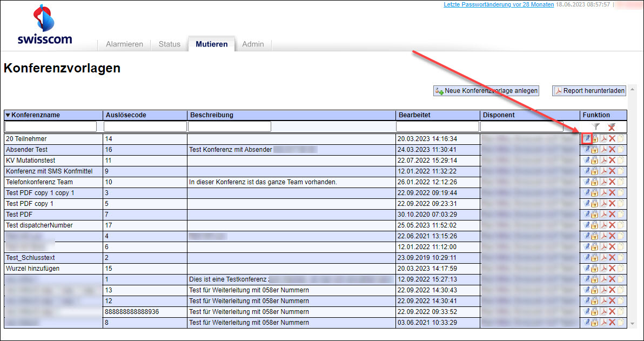Screen dimensions: 644x341
Task: Open the Alarmieren tab
Action: tap(124, 44)
